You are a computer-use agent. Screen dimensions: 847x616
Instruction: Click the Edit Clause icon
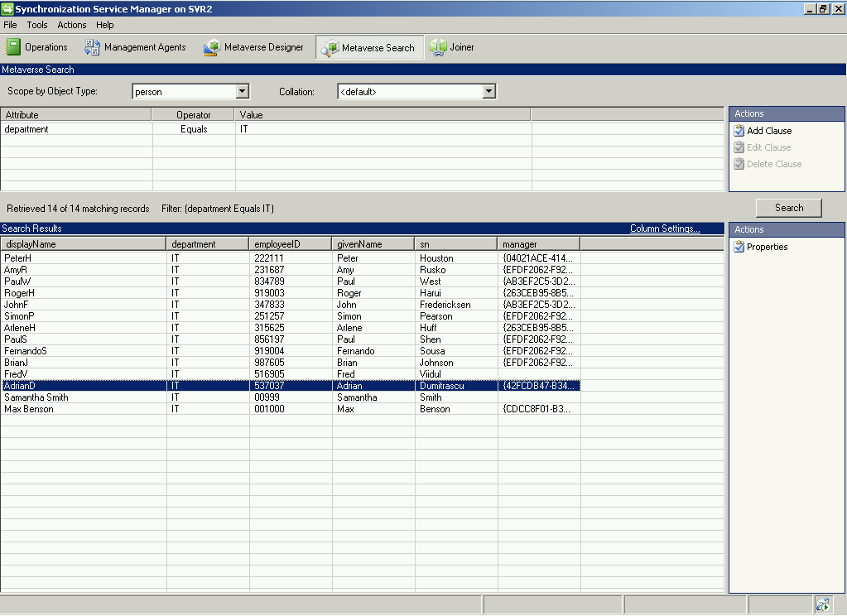739,147
